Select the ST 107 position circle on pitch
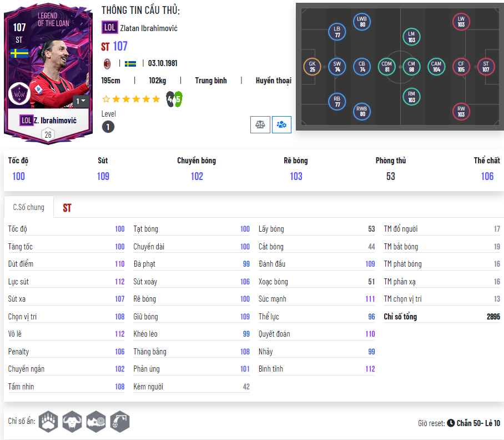Viewport: 504px width, 440px height. [x=486, y=67]
